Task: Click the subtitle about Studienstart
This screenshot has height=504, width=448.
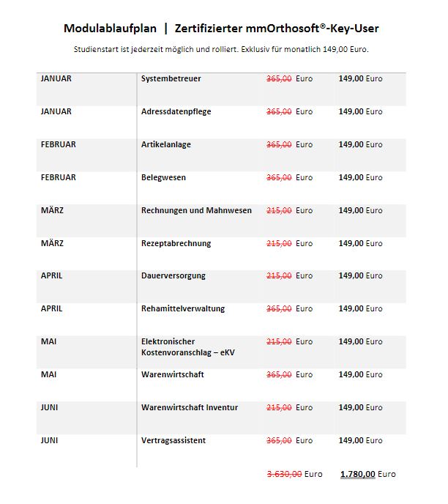Action: (x=221, y=50)
